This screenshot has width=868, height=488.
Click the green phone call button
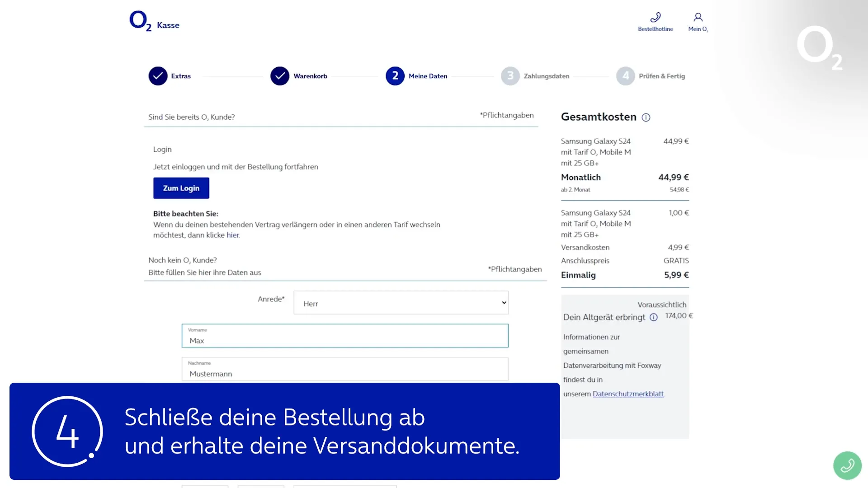click(847, 465)
